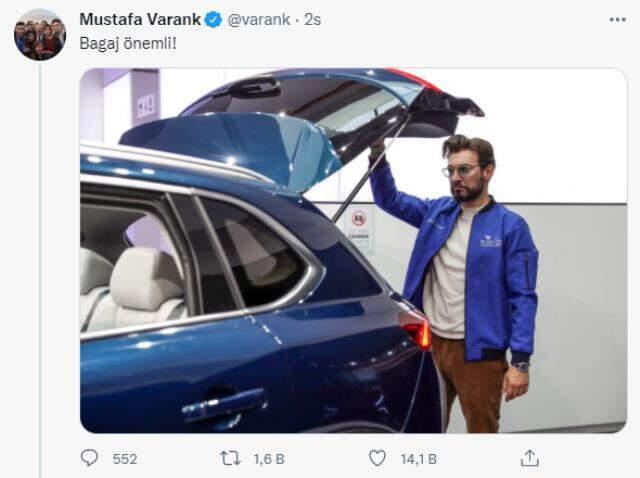Click the white car seats through the window

pyautogui.click(x=140, y=290)
